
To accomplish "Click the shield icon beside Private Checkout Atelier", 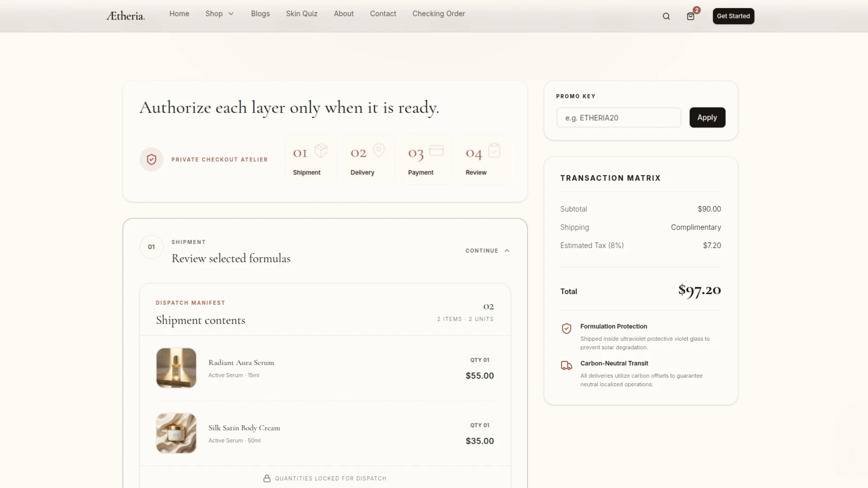I will pos(151,160).
